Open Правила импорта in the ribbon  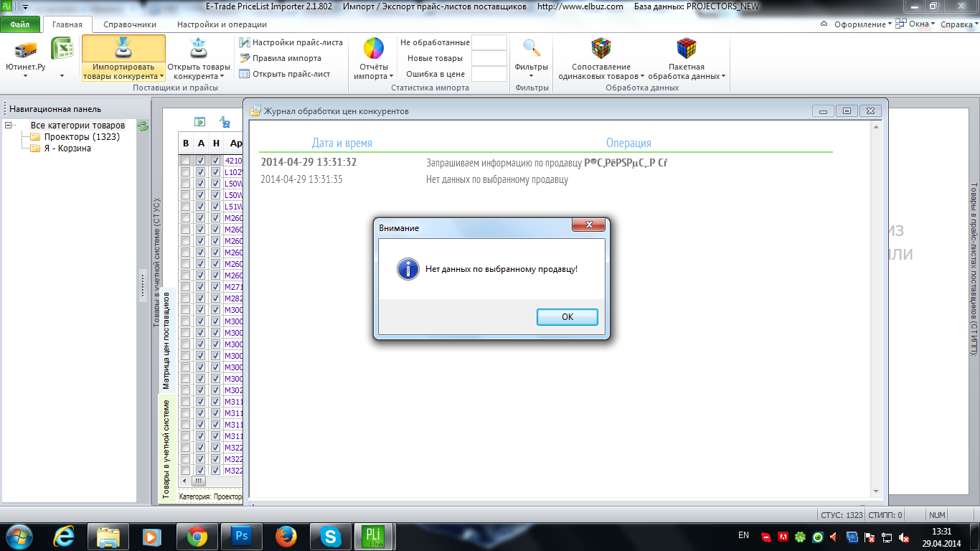coord(281,58)
